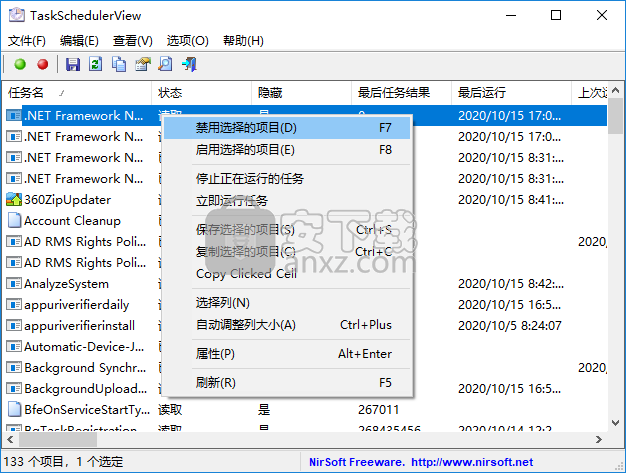Click the vertical scrollbar down arrow
This screenshot has height=473, width=626.
[616, 422]
